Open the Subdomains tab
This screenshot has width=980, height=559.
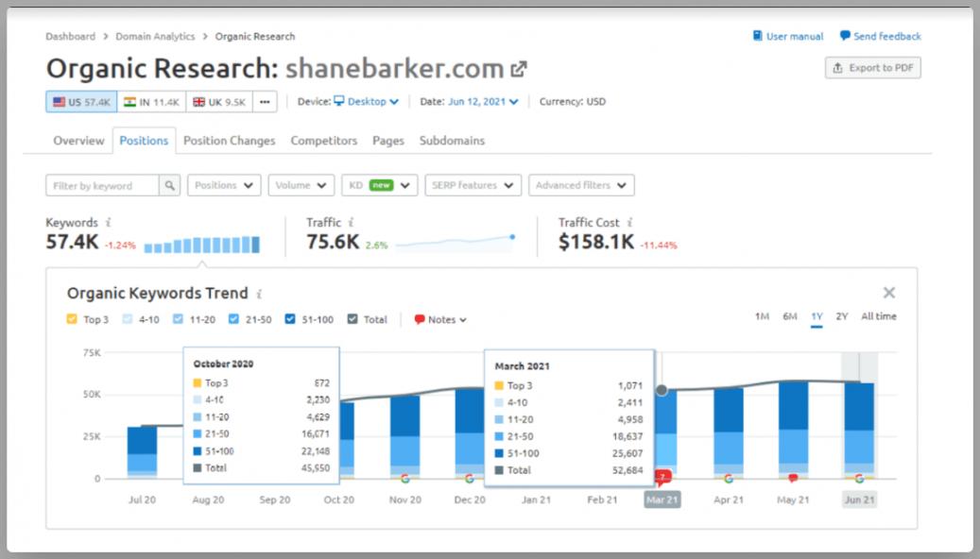tap(452, 141)
